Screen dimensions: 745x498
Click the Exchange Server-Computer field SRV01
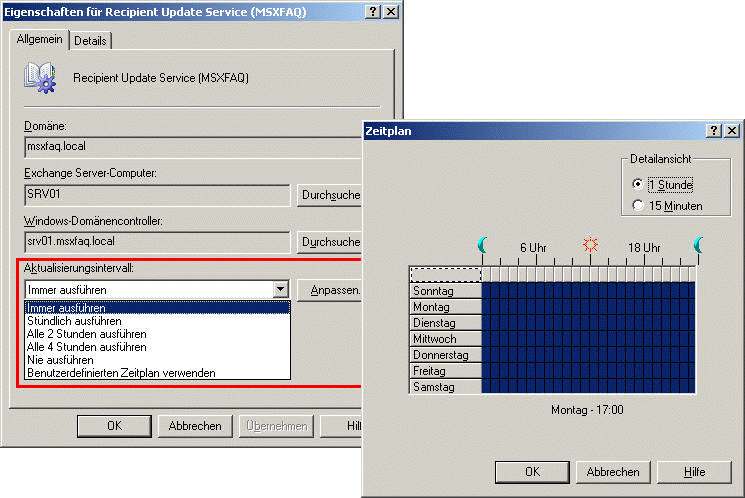coord(157,195)
